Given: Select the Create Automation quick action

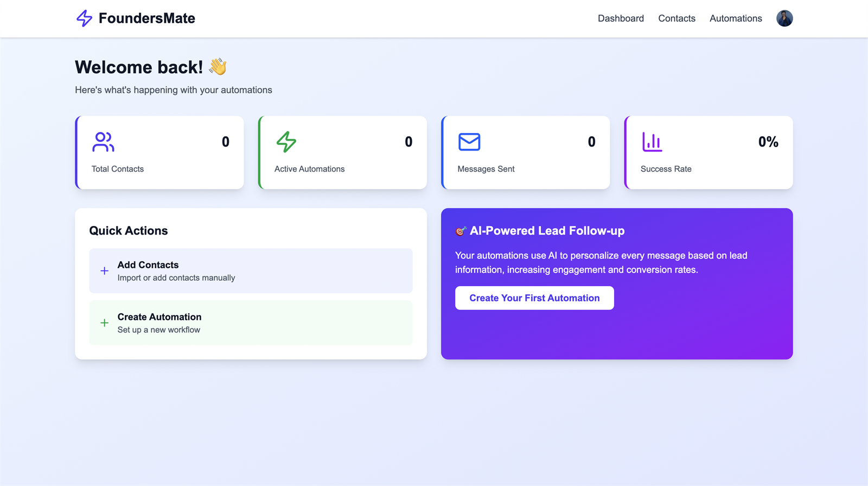Looking at the screenshot, I should pyautogui.click(x=251, y=323).
